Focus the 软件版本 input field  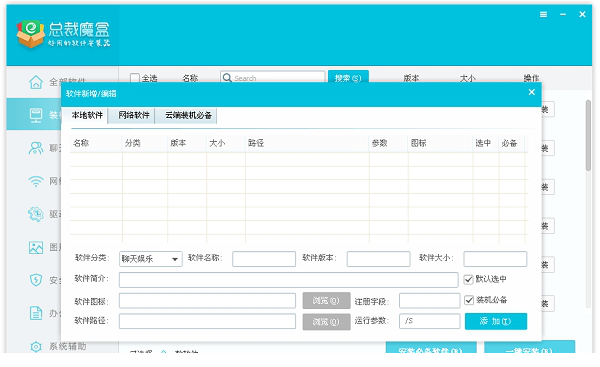[x=378, y=259]
